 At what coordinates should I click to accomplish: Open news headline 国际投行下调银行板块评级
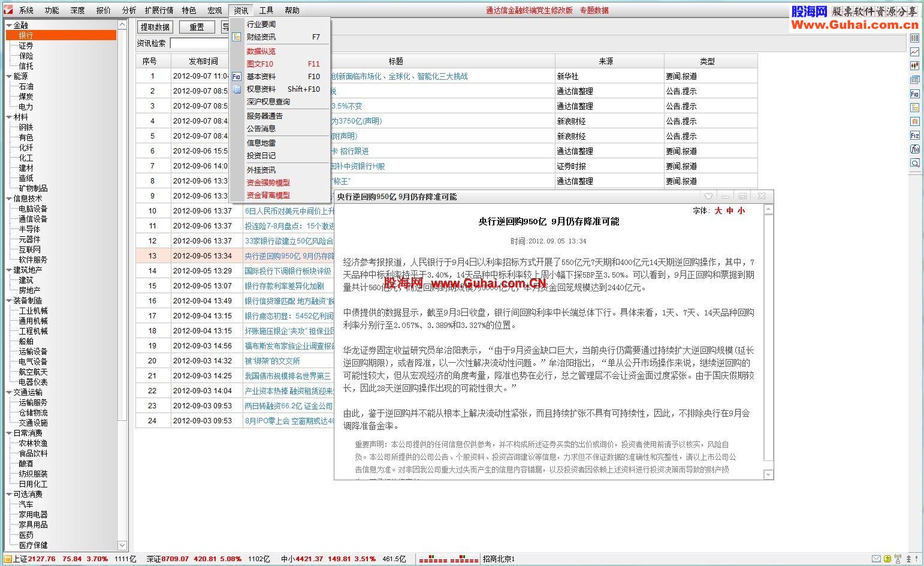click(x=288, y=271)
